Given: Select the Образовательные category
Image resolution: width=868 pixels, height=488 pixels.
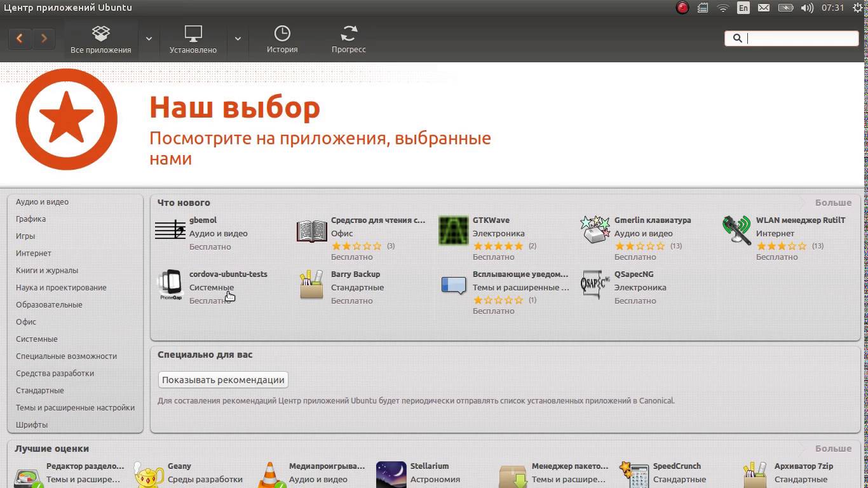Looking at the screenshot, I should pyautogui.click(x=49, y=305).
